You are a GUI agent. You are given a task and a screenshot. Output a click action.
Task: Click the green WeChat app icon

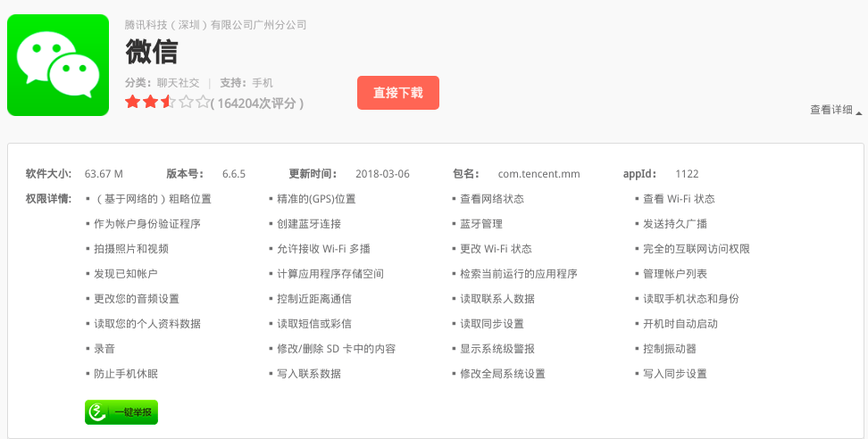click(58, 65)
